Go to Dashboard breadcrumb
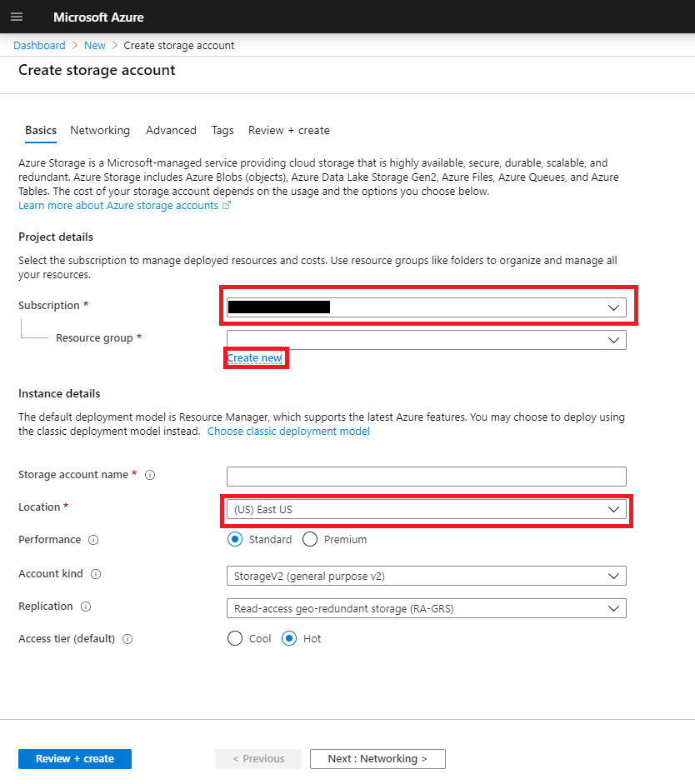The height and width of the screenshot is (784, 695). (39, 46)
